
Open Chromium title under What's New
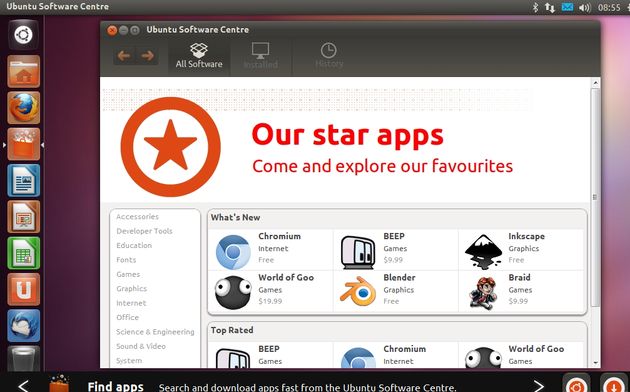coord(279,236)
